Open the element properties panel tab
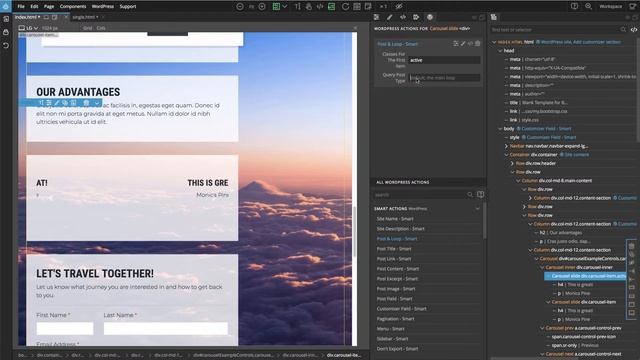This screenshot has width=640, height=360. click(376, 17)
